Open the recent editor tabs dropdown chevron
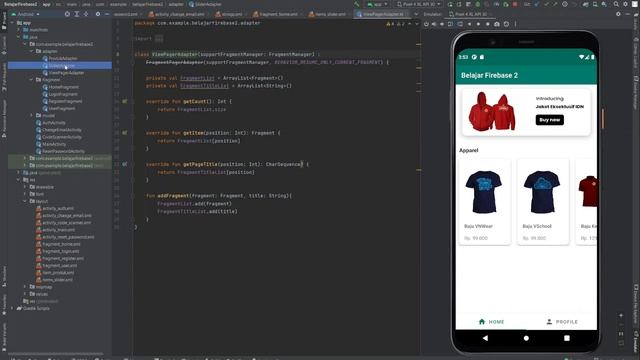 (416, 14)
